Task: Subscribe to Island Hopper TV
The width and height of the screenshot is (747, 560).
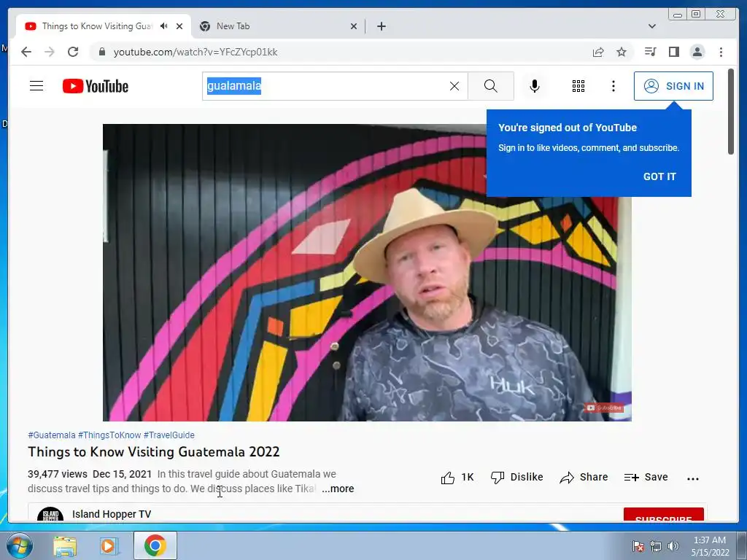Action: [663, 516]
